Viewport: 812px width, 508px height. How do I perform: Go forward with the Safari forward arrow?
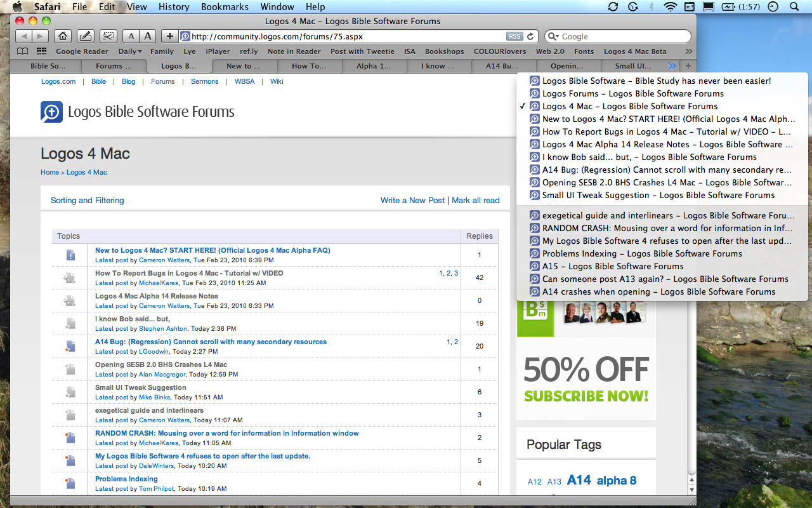40,36
